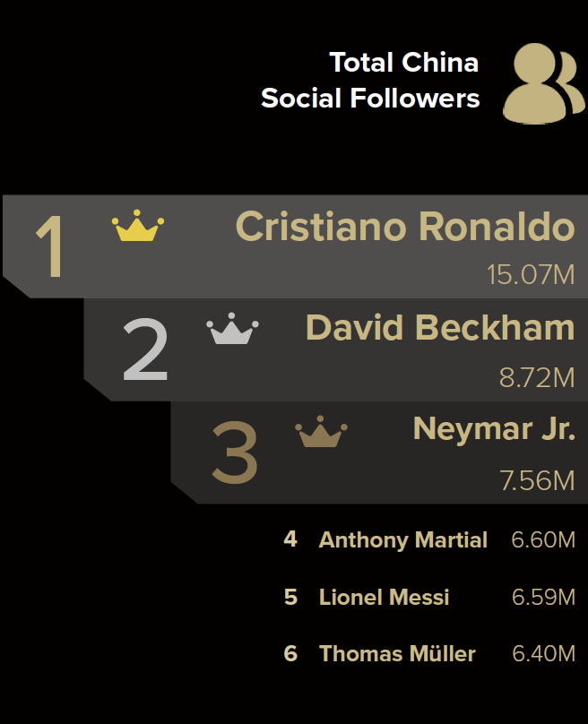
Task: Select Lionel Messi in the ranking list
Action: tap(384, 597)
